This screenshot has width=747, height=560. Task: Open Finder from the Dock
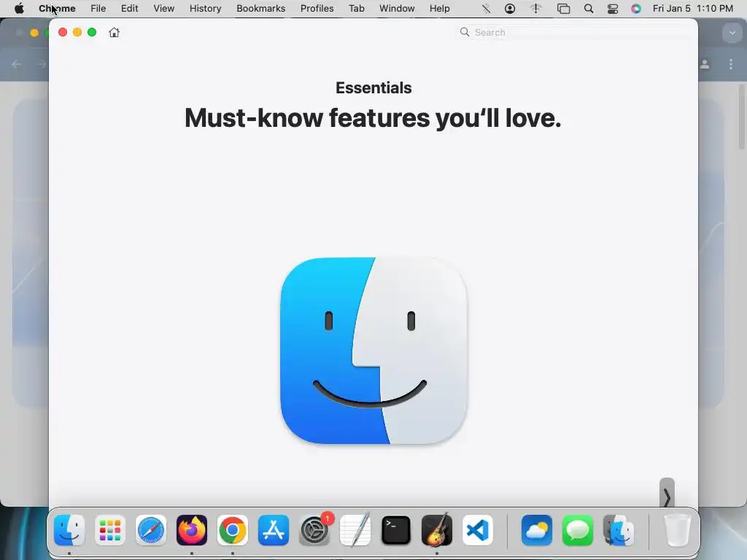point(69,530)
